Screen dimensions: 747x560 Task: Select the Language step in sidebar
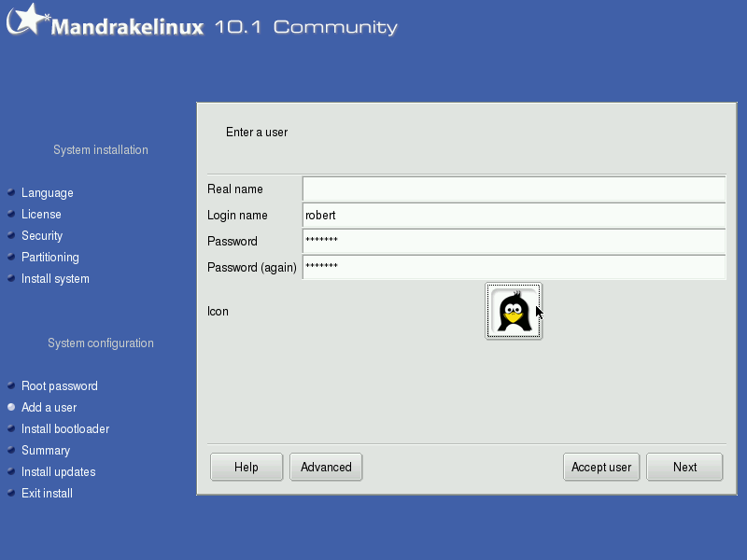48,193
